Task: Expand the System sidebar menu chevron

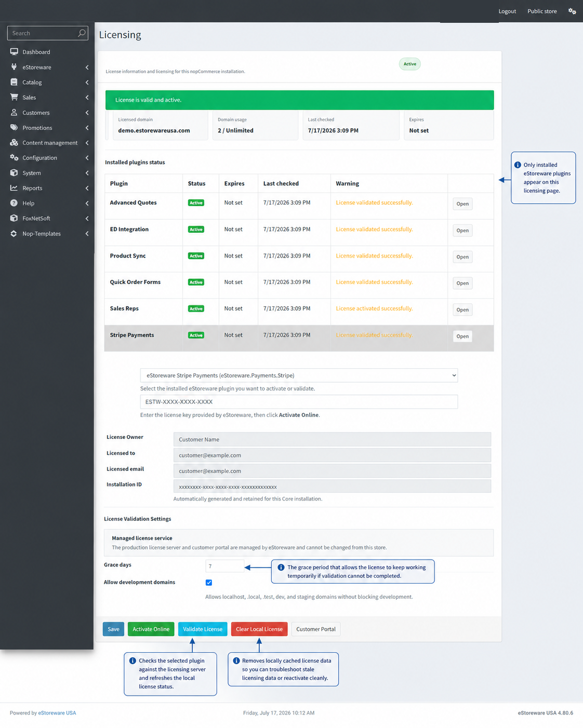Action: click(87, 173)
